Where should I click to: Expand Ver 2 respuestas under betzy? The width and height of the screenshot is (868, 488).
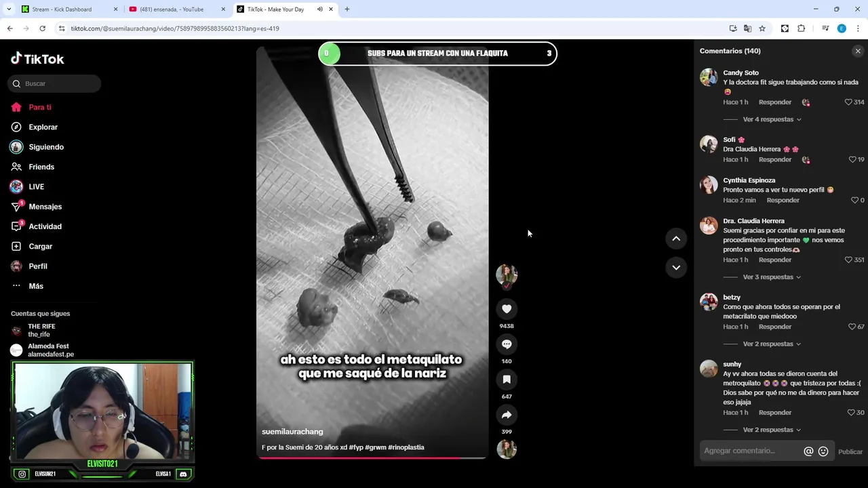(x=772, y=344)
